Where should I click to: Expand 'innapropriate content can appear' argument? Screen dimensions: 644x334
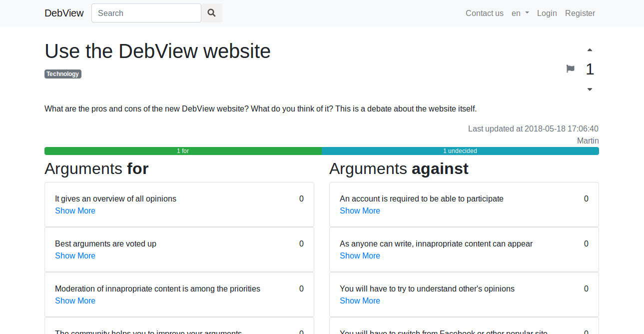tap(360, 255)
